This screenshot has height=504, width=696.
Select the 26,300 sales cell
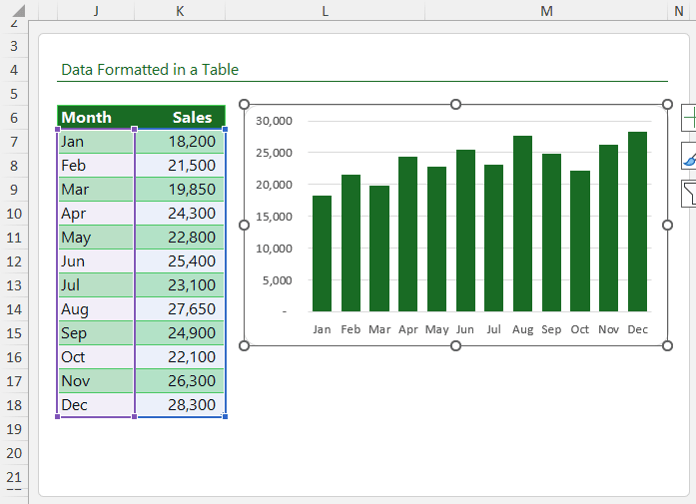[x=180, y=381]
